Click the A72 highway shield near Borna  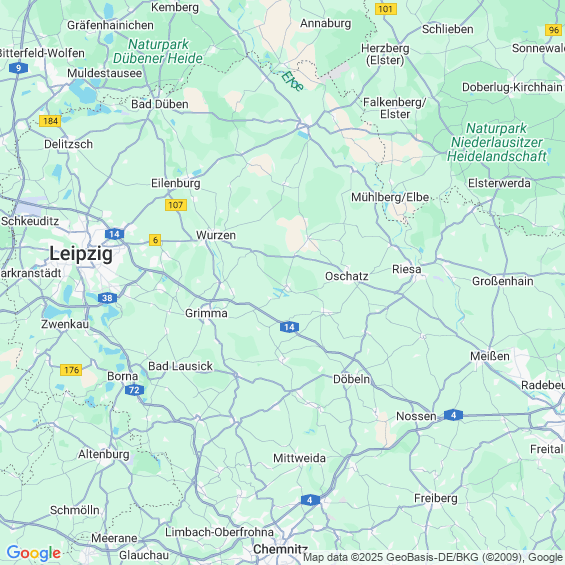click(x=134, y=390)
